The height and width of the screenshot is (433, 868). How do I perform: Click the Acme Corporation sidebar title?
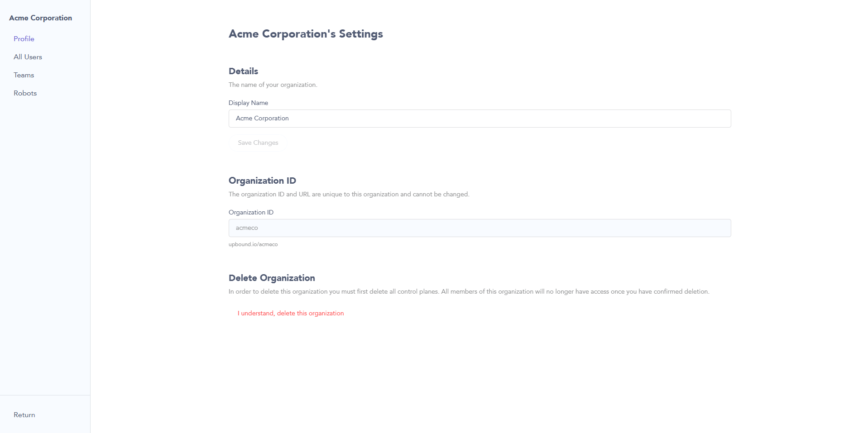(x=40, y=18)
